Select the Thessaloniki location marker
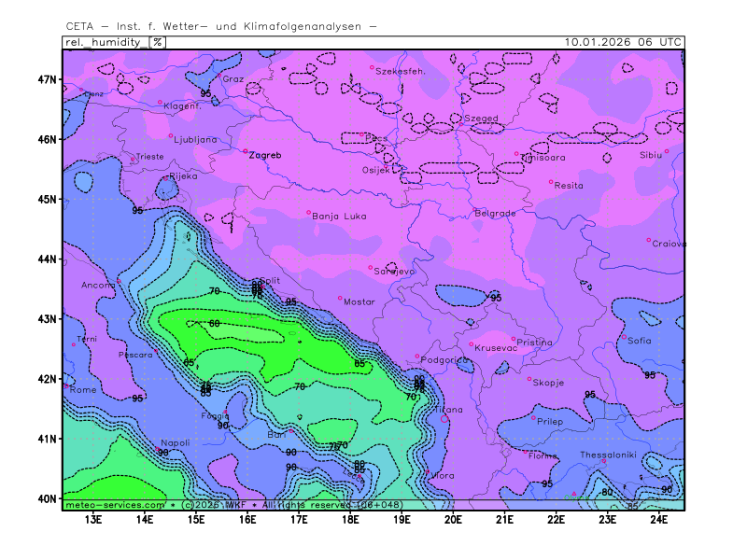Image resolution: width=747 pixels, height=560 pixels. coord(604,460)
